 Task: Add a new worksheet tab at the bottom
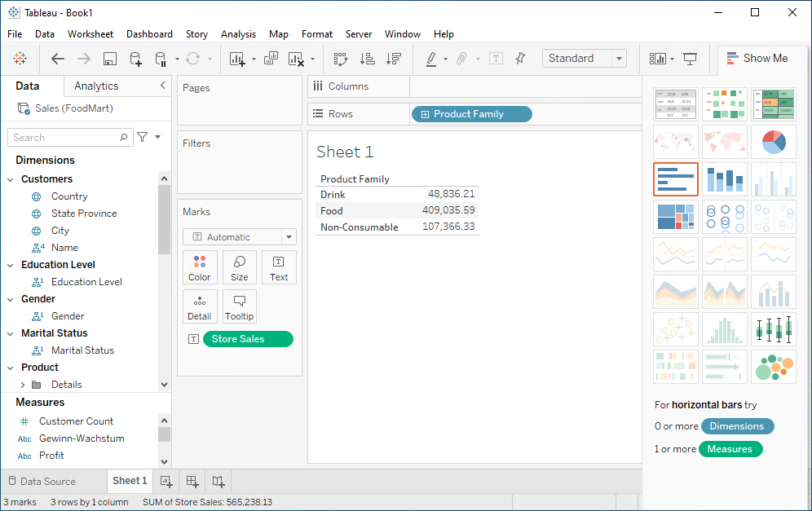point(166,482)
